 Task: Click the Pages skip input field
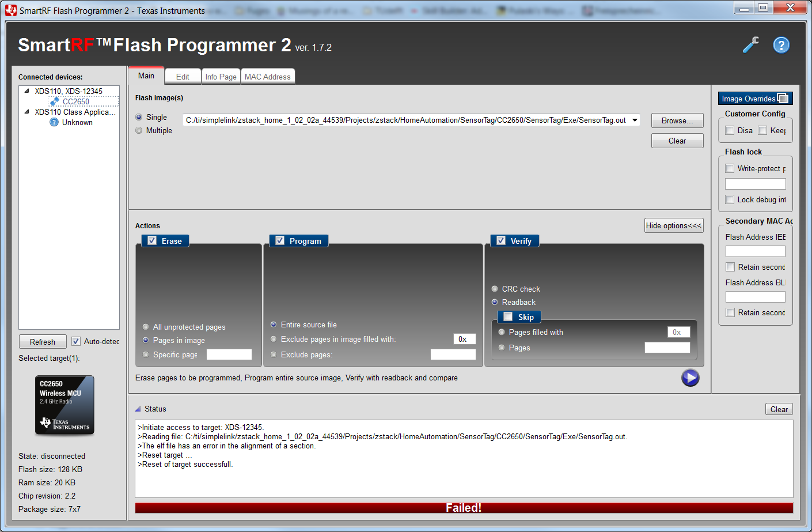[x=667, y=348]
